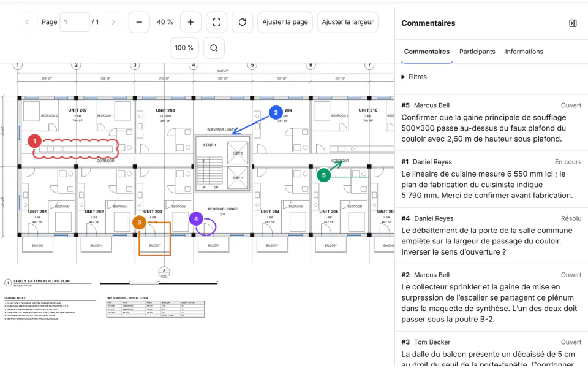Click the UNIT 208 label on plan
This screenshot has height=368, width=588.
[x=165, y=110]
